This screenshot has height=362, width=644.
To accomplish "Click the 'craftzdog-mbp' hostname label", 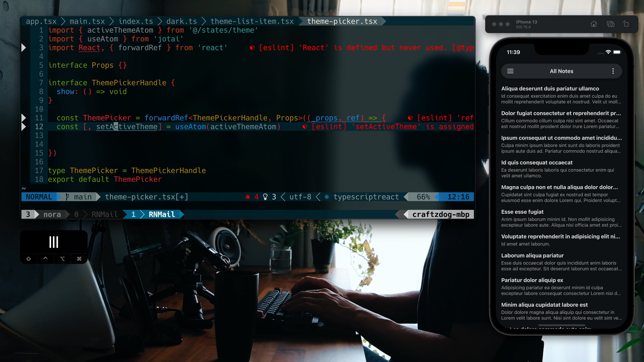I will 441,214.
